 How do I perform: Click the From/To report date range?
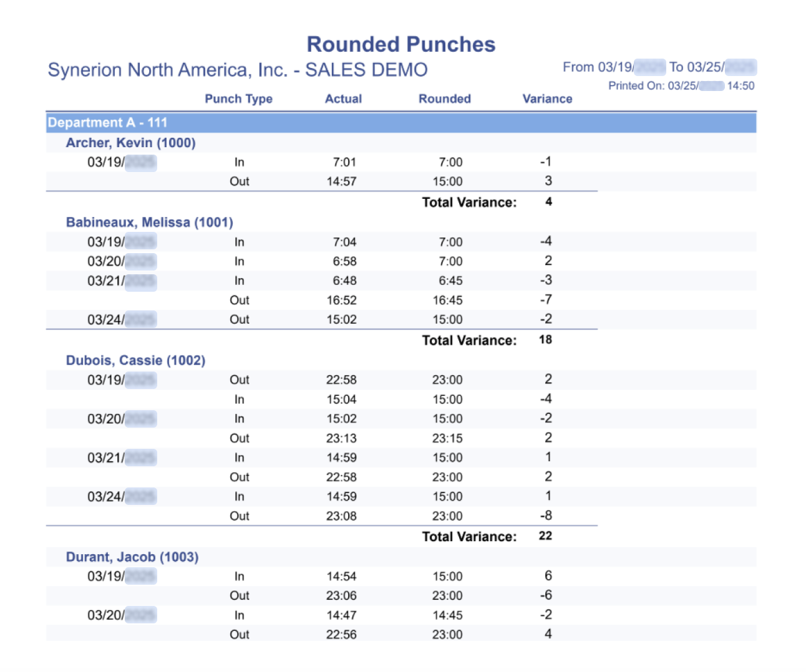tap(659, 67)
